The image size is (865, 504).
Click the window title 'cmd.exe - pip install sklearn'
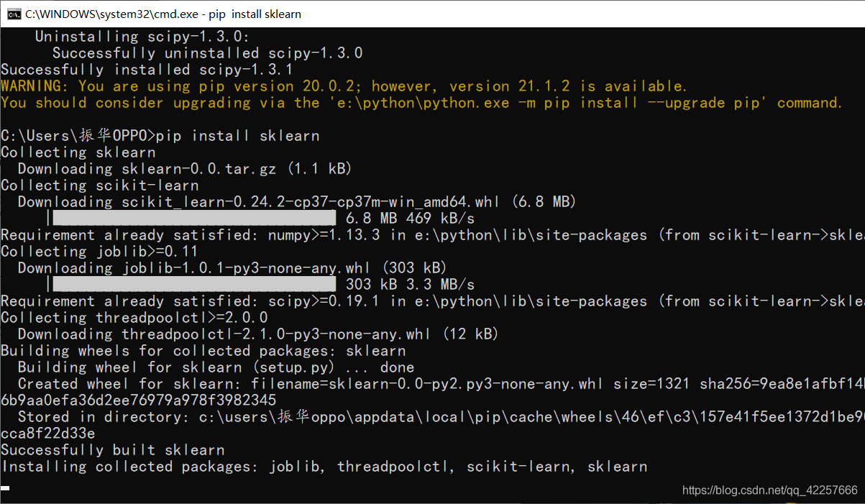point(163,14)
